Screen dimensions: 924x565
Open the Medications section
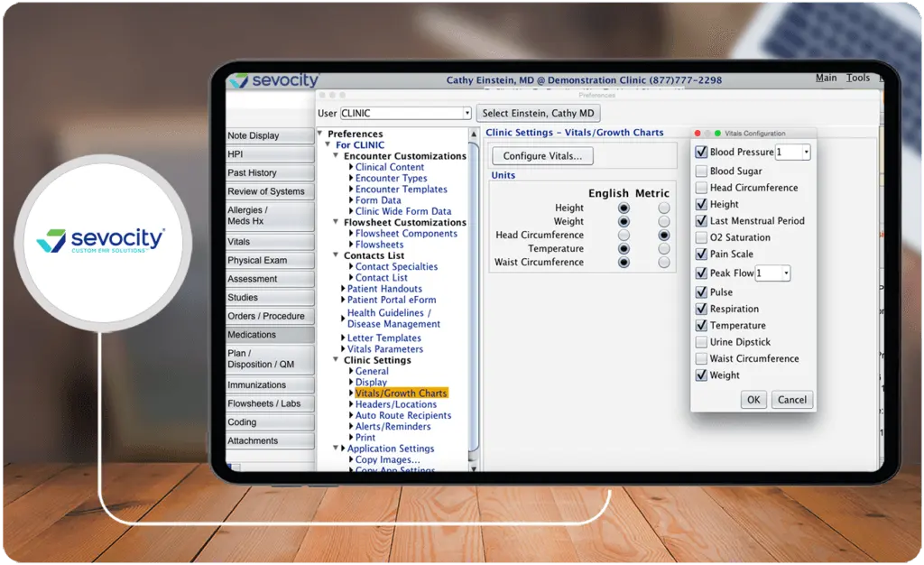270,335
